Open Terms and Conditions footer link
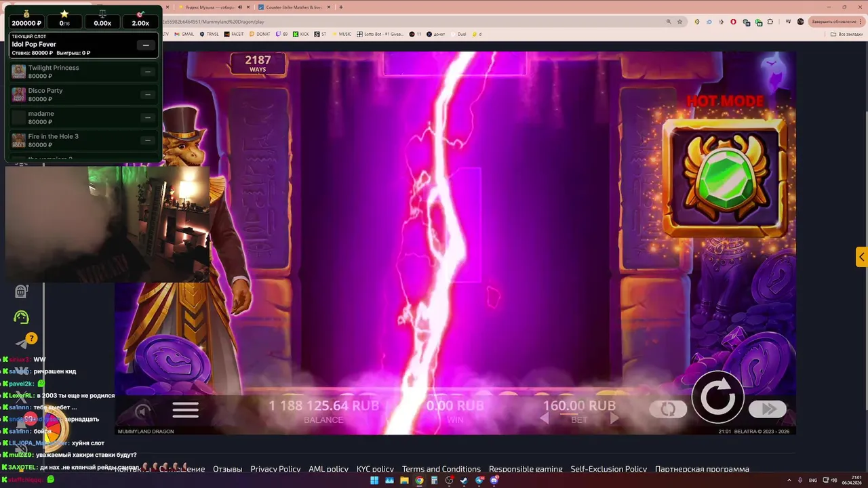The image size is (868, 488). click(x=441, y=469)
